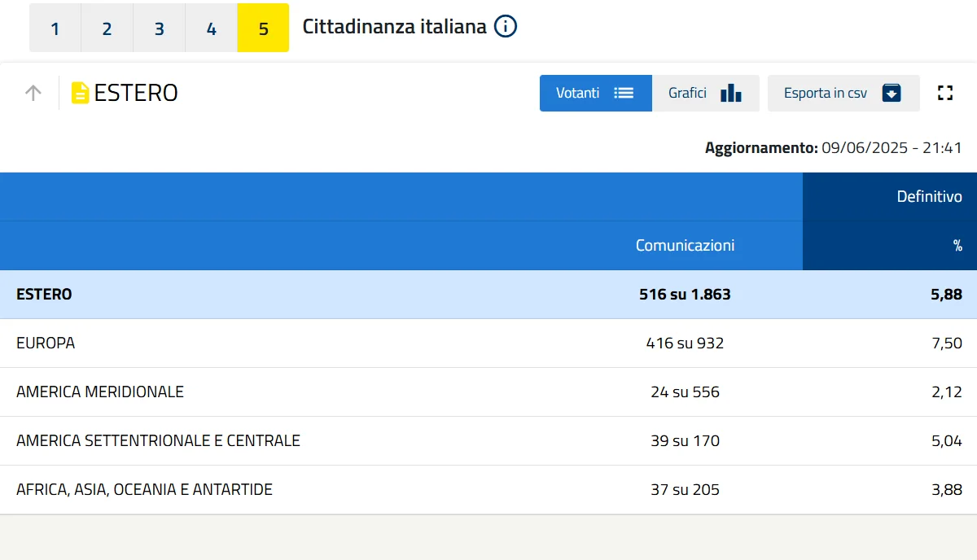Toggle fullscreen with the expand icon

point(944,93)
